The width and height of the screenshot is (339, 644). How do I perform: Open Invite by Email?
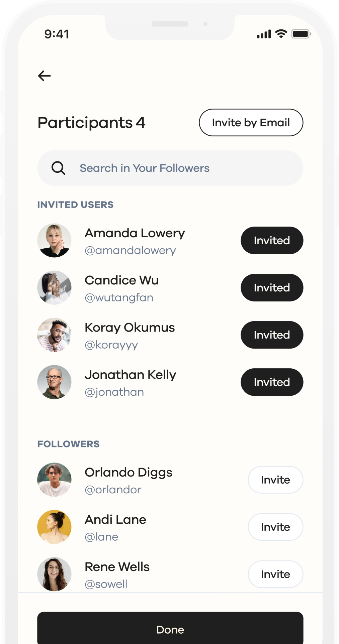point(251,123)
